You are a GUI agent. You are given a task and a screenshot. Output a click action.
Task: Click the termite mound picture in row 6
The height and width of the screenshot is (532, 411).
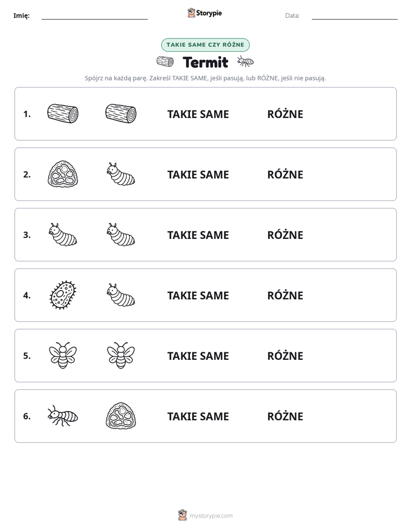click(121, 416)
